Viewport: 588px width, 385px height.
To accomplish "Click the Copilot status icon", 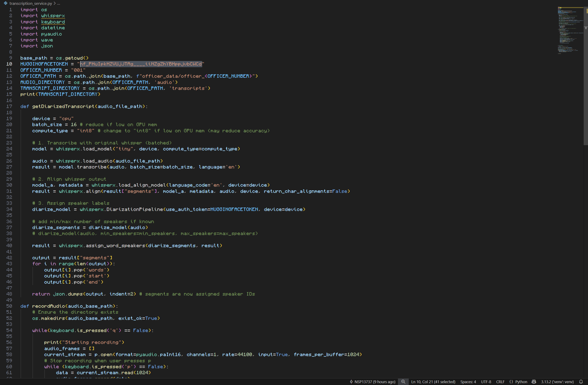I will point(534,382).
